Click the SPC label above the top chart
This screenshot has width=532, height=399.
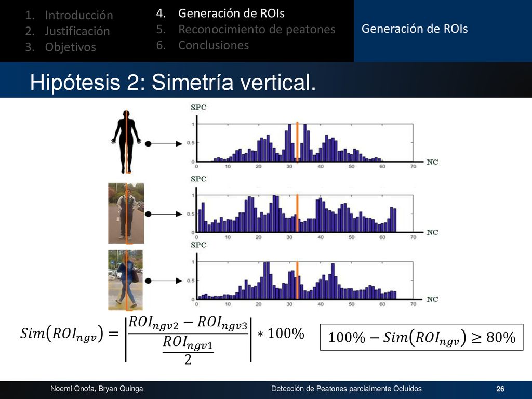click(x=198, y=107)
